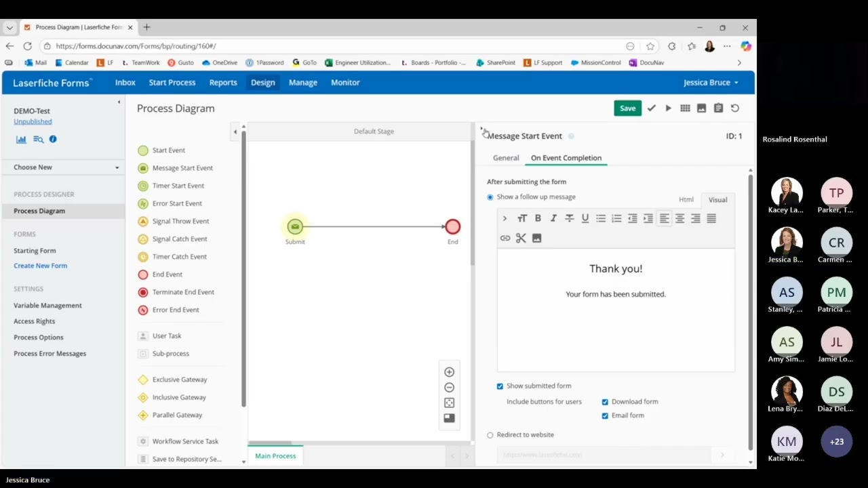Viewport: 868px width, 488px height.
Task: Select the Error Start Event palette icon
Action: click(x=142, y=203)
